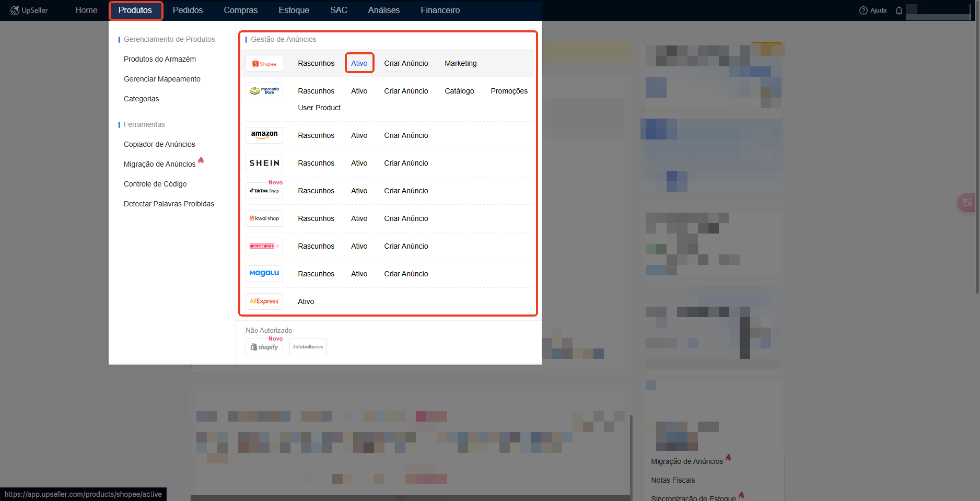The image size is (980, 501).
Task: Open the Produtos menu
Action: click(x=135, y=10)
